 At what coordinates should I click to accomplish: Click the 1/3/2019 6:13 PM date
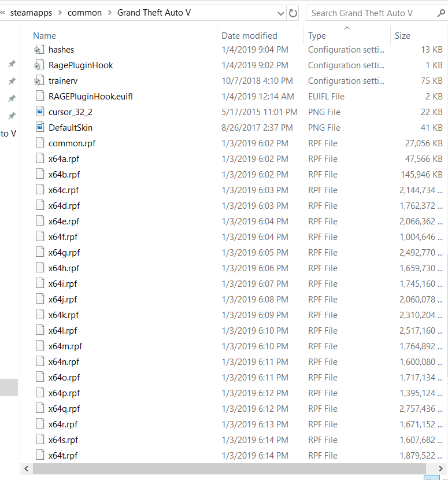click(255, 424)
